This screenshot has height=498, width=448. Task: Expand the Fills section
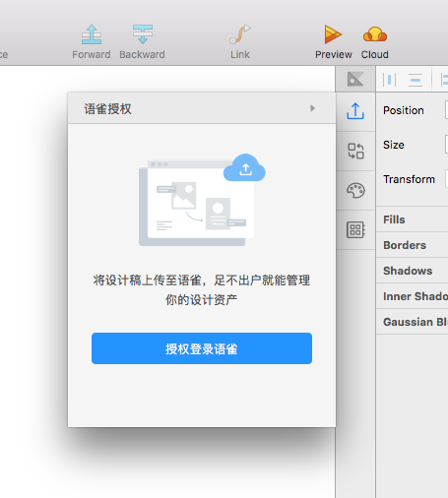413,219
